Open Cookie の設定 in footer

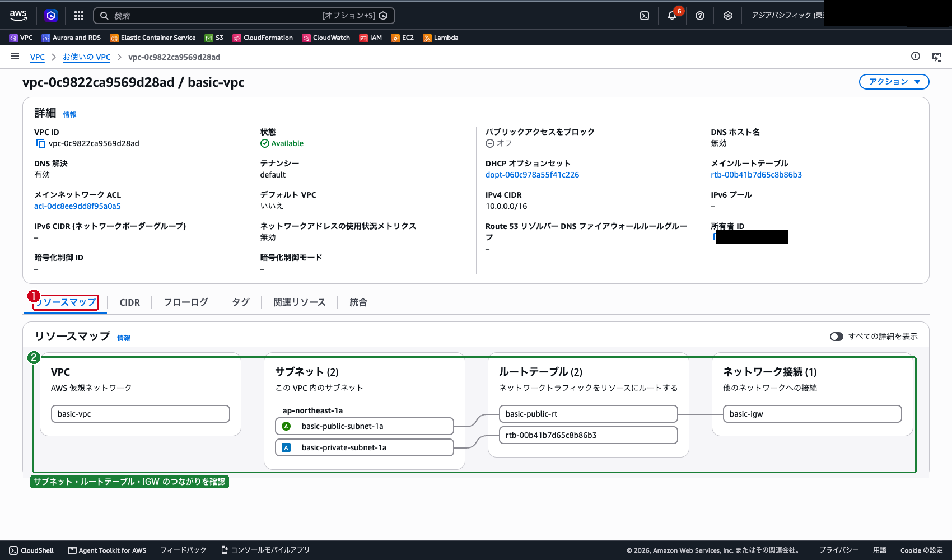[922, 550]
